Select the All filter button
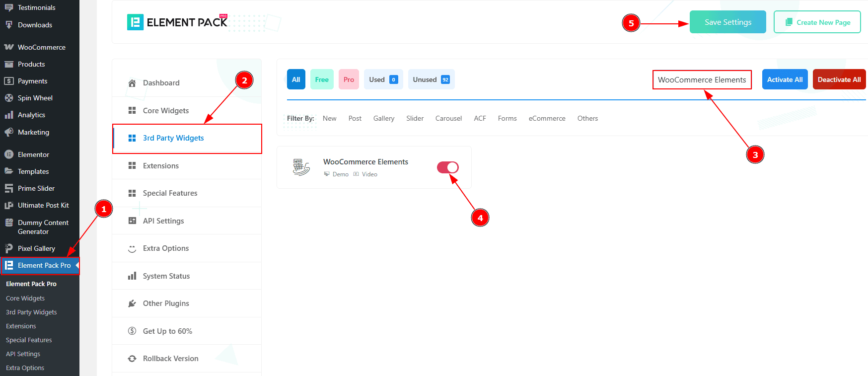The width and height of the screenshot is (868, 376). [296, 79]
